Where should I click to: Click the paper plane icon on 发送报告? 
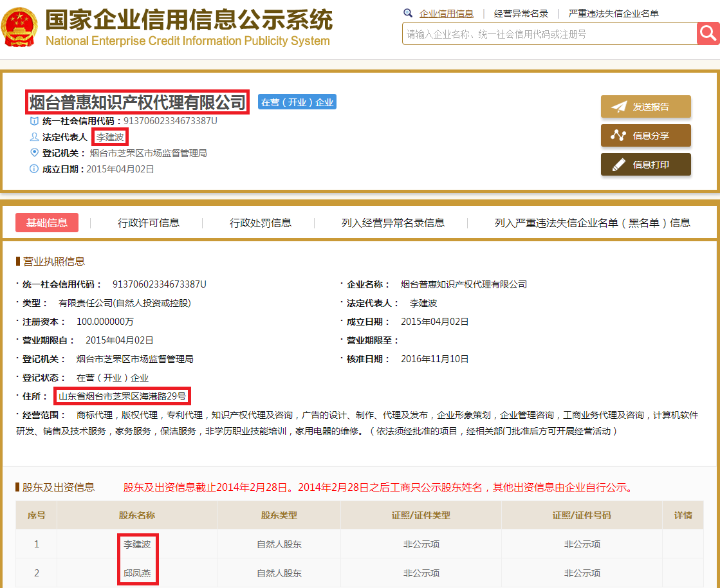(x=619, y=107)
